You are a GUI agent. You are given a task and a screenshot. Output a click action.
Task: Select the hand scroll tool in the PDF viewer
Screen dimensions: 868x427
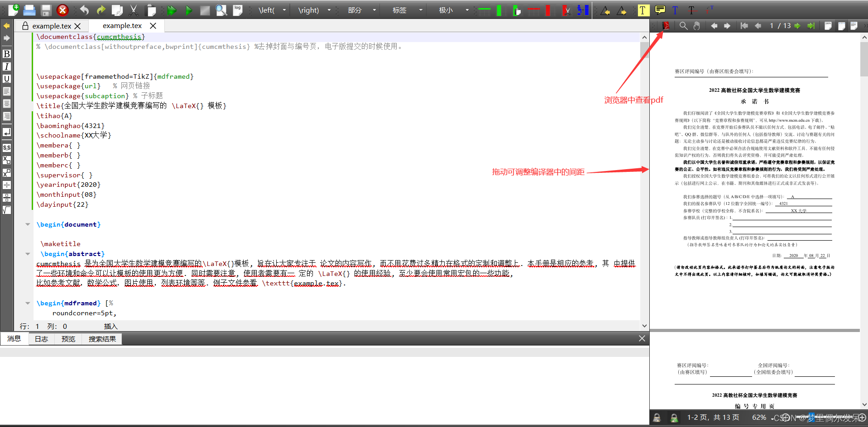[x=697, y=26]
